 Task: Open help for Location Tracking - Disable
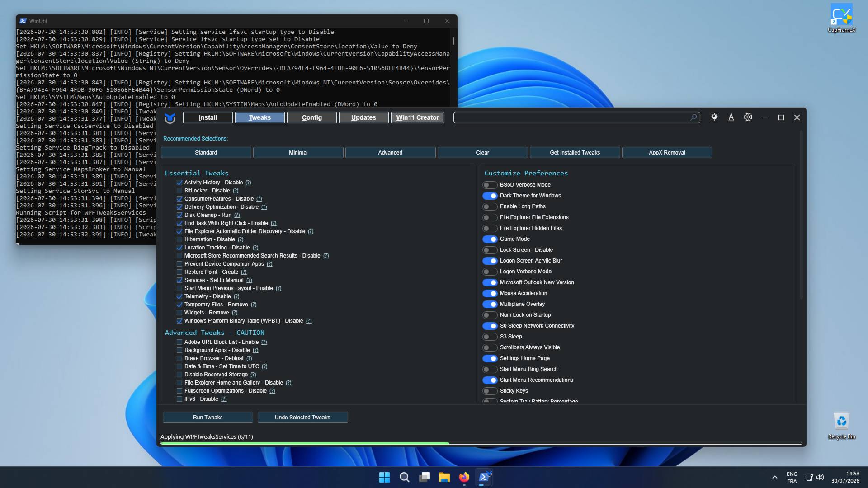click(x=255, y=248)
